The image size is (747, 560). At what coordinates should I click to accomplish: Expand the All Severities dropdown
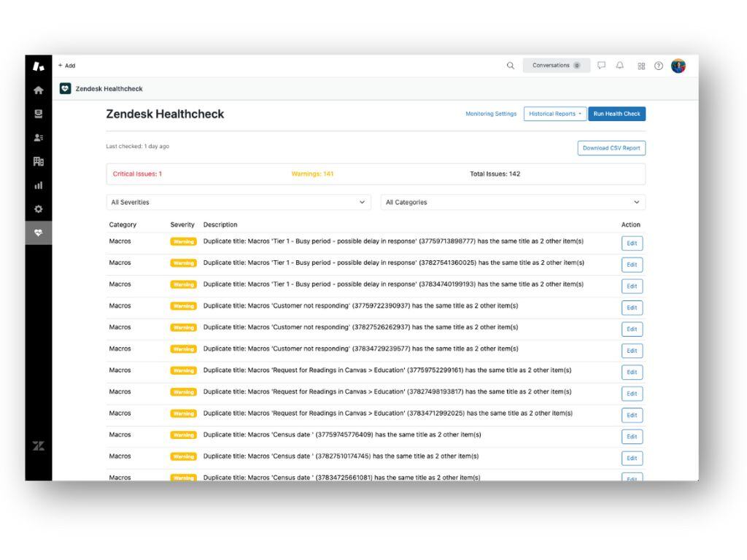(x=238, y=202)
